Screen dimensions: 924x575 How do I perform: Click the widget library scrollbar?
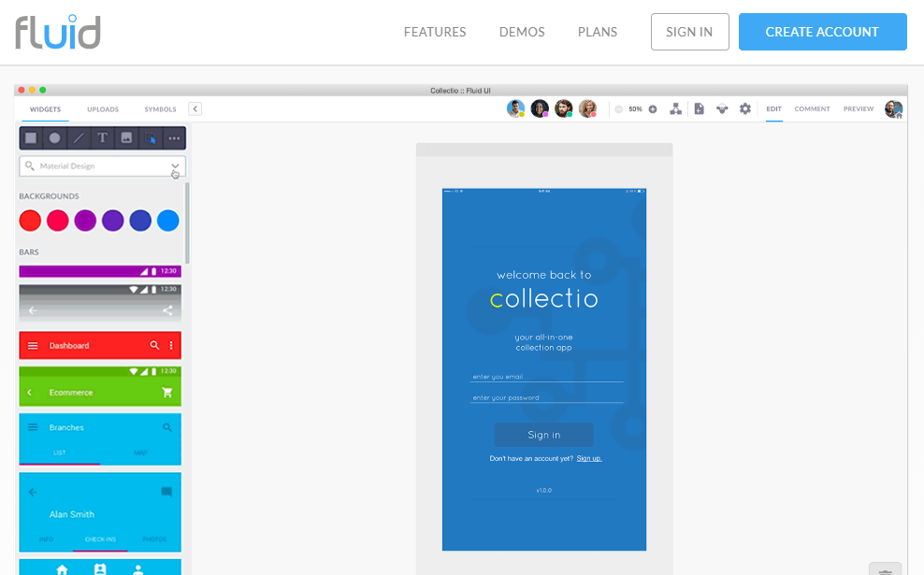click(x=187, y=223)
